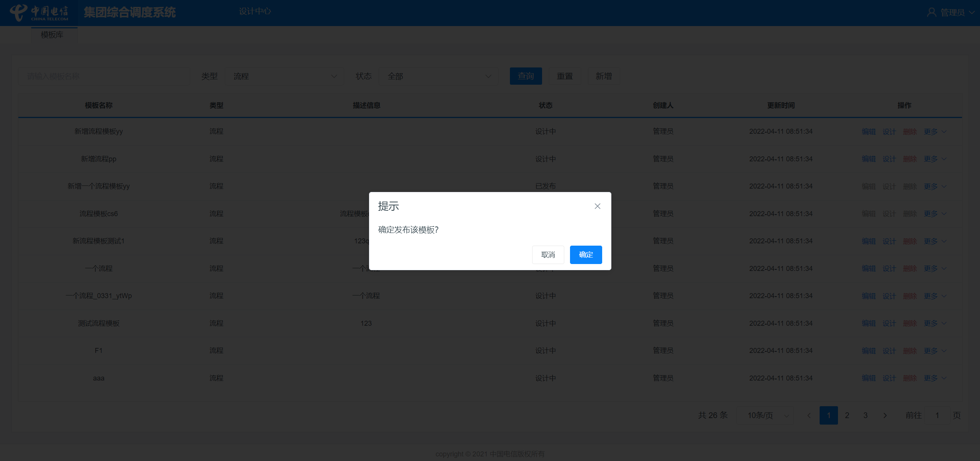This screenshot has width=980, height=461.
Task: Open the 10条/页 page size dropdown
Action: (765, 415)
